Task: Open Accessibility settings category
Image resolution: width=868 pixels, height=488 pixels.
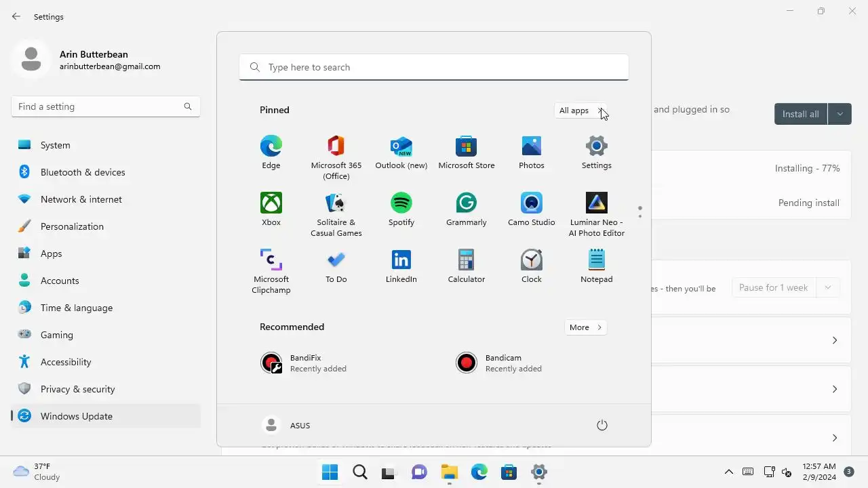Action: pyautogui.click(x=106, y=362)
